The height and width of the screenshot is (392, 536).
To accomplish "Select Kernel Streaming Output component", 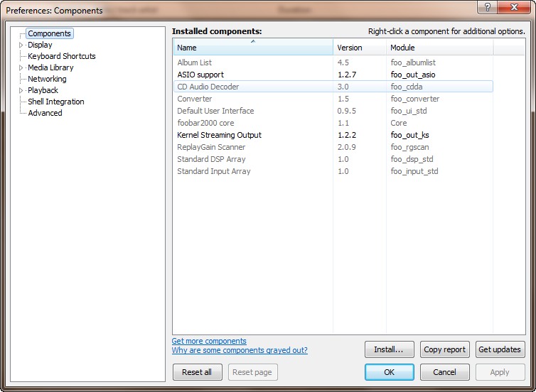I will [x=333, y=135].
